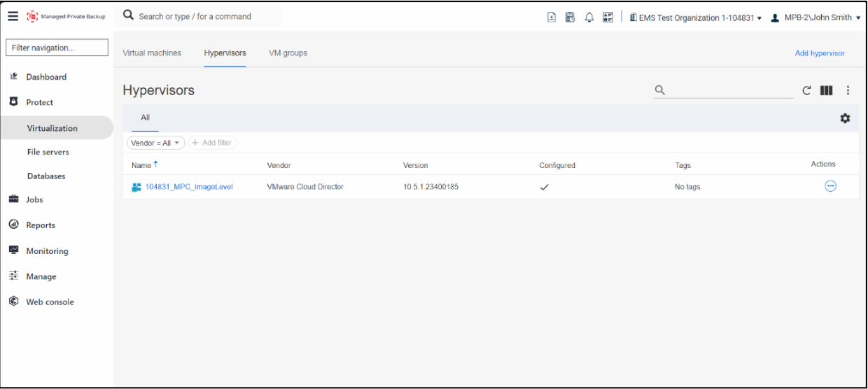Click the magnifier icon in the command search bar
Image resolution: width=868 pixels, height=389 pixels.
[x=128, y=16]
